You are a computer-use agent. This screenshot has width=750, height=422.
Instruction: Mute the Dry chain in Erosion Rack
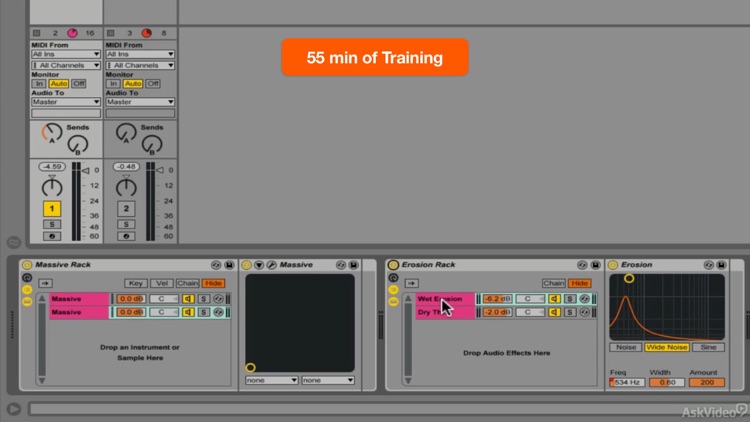pos(554,312)
